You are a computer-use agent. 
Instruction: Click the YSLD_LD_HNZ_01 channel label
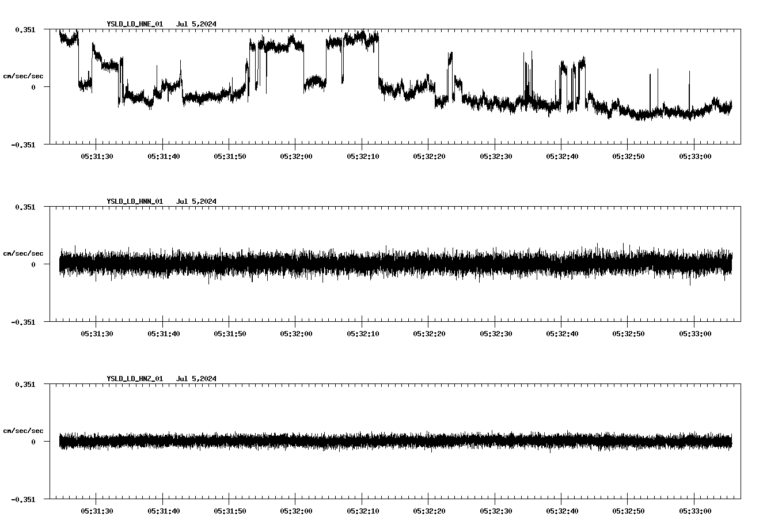point(134,379)
